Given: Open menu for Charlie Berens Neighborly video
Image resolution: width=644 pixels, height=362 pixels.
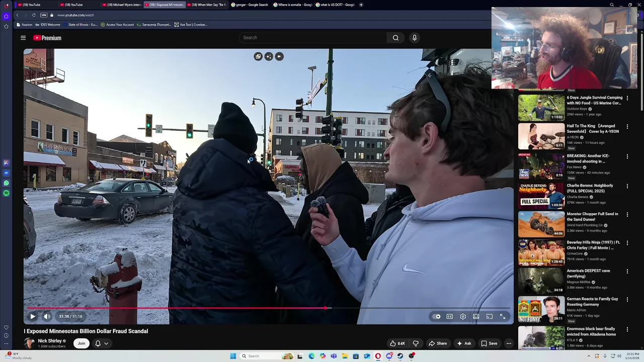Looking at the screenshot, I should click(x=627, y=186).
